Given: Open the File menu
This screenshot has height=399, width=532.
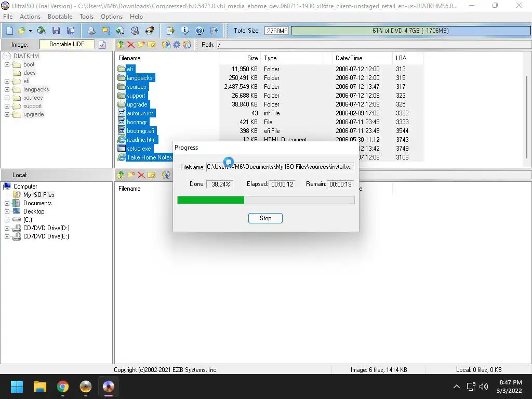Looking at the screenshot, I should pyautogui.click(x=8, y=17).
